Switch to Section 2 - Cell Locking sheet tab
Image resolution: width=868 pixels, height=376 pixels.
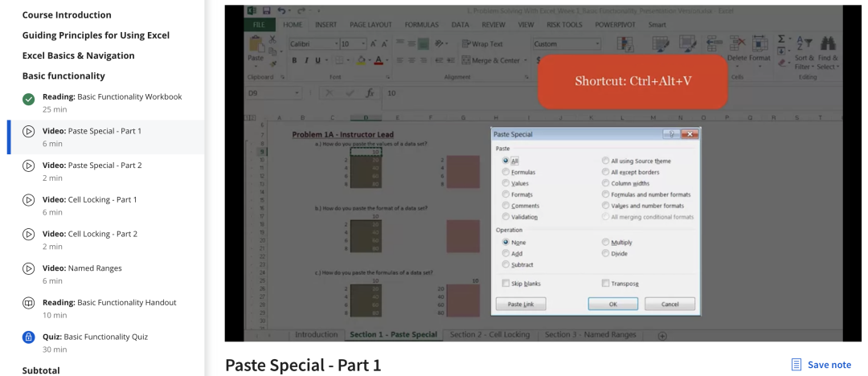pos(489,334)
